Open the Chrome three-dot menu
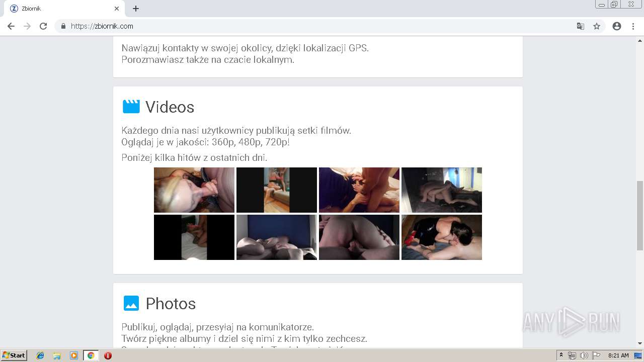644x362 pixels. tap(633, 26)
